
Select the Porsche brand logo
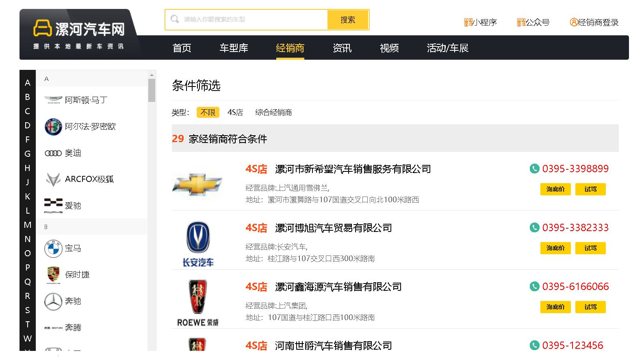click(x=53, y=275)
